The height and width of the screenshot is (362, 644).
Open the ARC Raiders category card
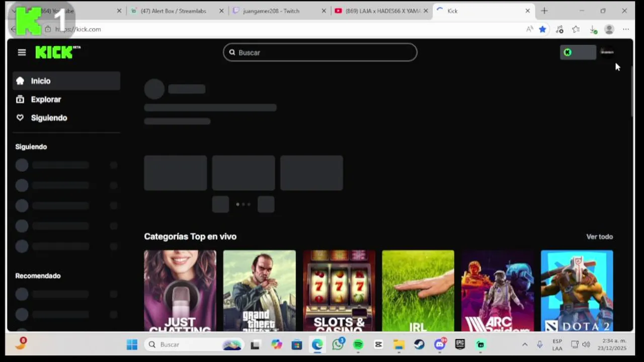pyautogui.click(x=498, y=291)
